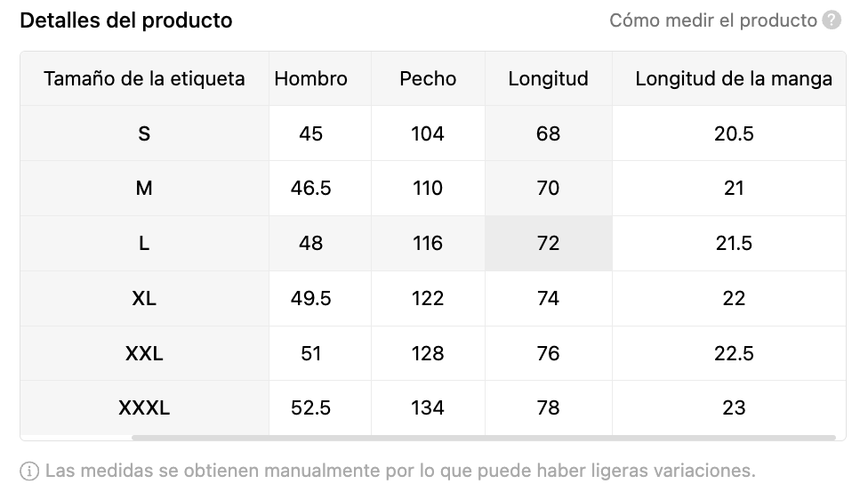868x500 pixels.
Task: Select the 'Tamaño de la etiqueta' column header
Action: (x=144, y=78)
